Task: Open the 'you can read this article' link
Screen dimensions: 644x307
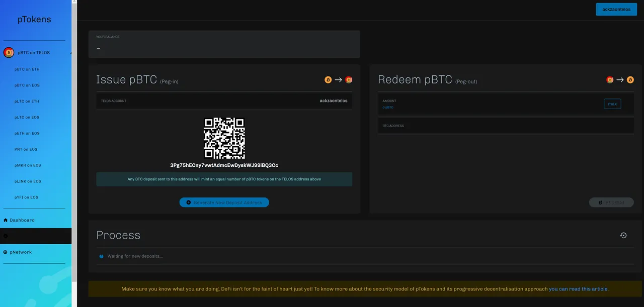Action: click(x=579, y=289)
